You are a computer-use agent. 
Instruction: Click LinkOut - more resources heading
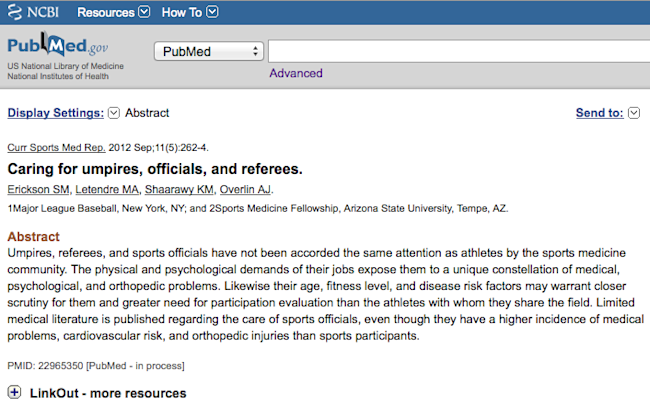(x=108, y=393)
